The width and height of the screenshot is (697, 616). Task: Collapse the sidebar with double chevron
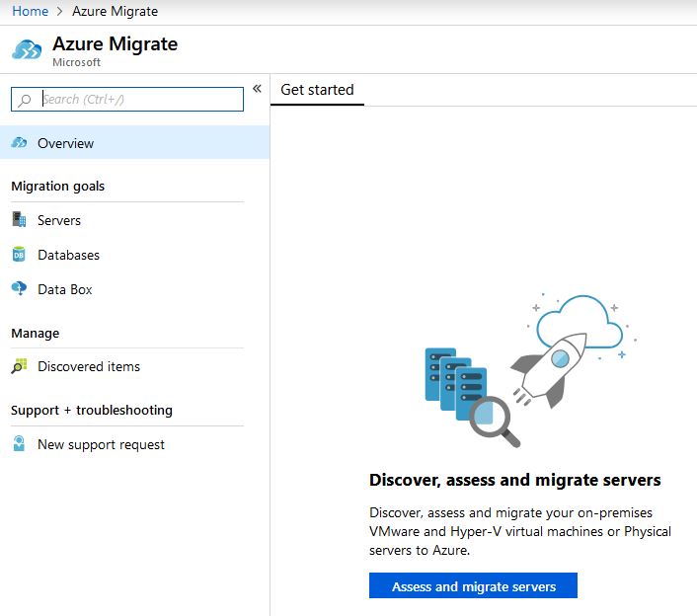257,89
